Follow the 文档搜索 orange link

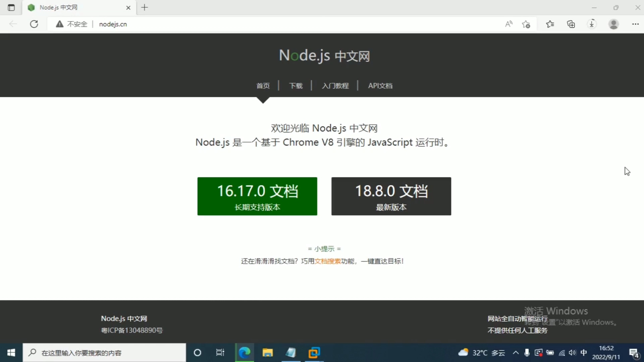[328, 261]
